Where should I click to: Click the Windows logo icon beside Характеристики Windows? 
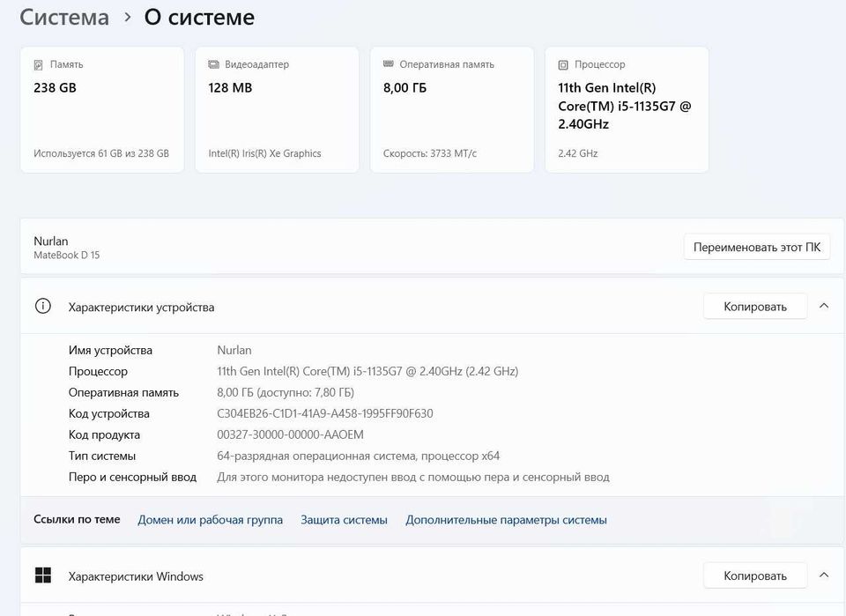pos(42,576)
